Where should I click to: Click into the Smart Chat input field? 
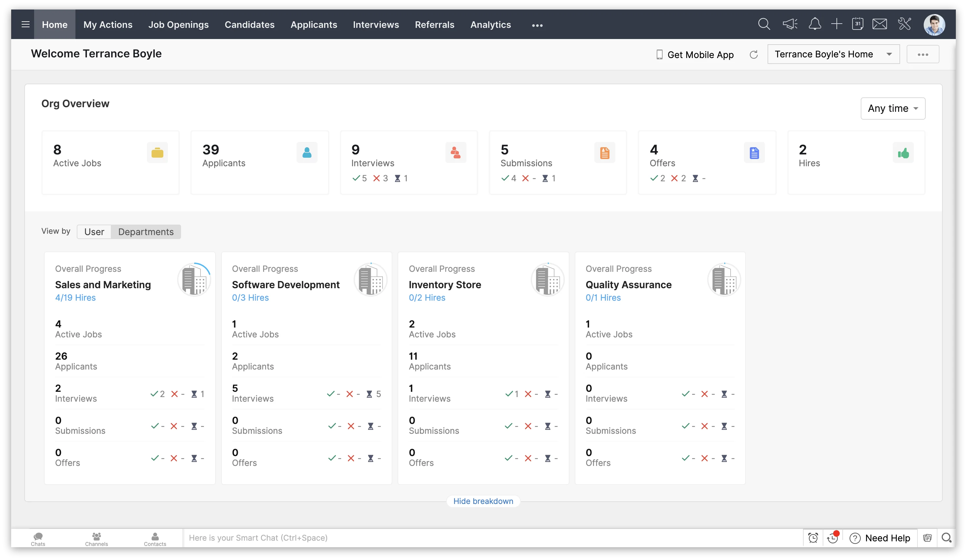[x=492, y=538]
